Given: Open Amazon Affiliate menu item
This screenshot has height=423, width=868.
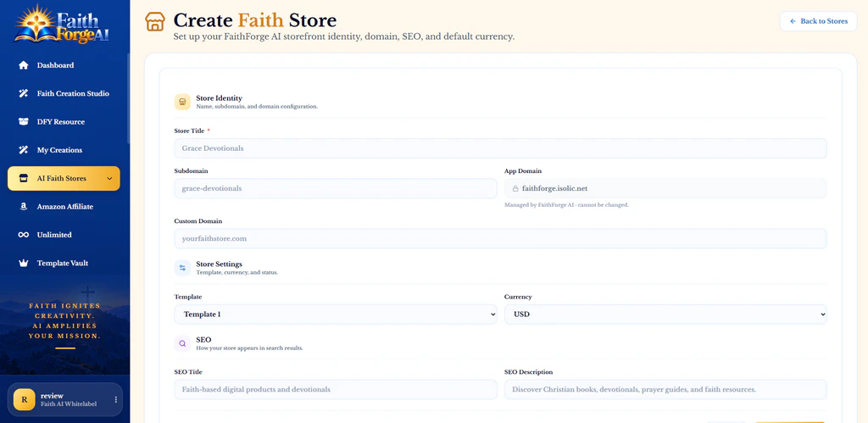Looking at the screenshot, I should click(x=64, y=207).
